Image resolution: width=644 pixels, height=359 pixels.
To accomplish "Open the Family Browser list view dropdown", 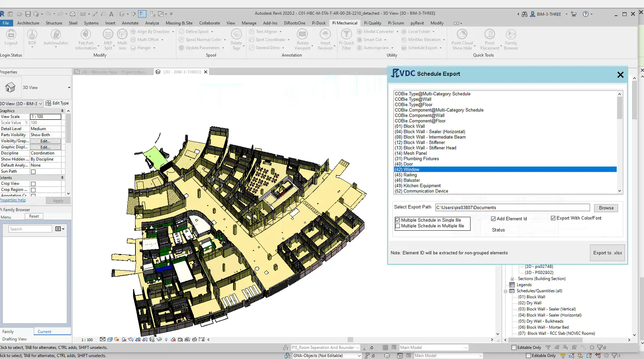I will pyautogui.click(x=60, y=229).
